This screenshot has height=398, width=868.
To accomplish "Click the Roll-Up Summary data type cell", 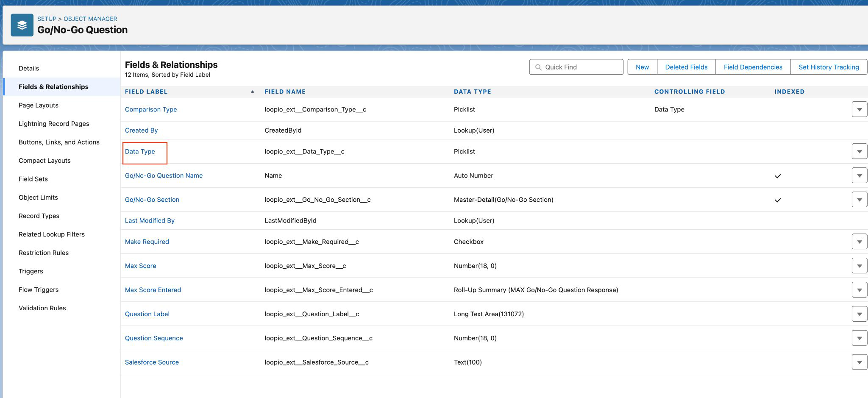I will [536, 290].
